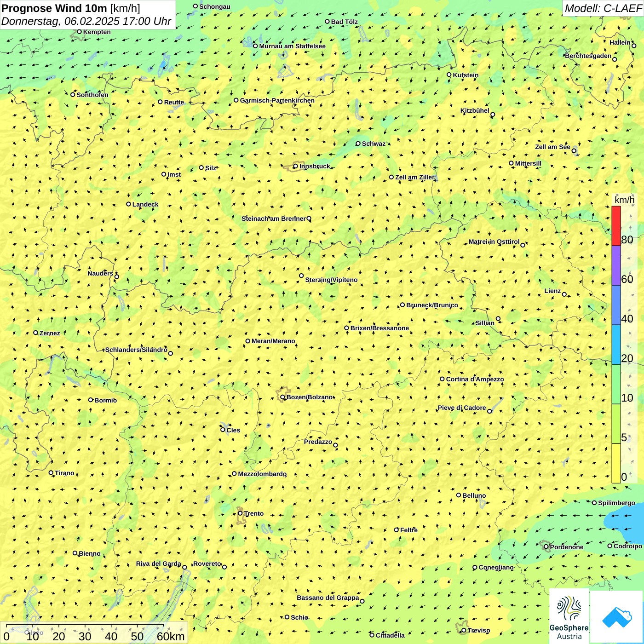Viewport: 644px width, 644px height.
Task: Click the Nauders map marker
Action: [117, 276]
